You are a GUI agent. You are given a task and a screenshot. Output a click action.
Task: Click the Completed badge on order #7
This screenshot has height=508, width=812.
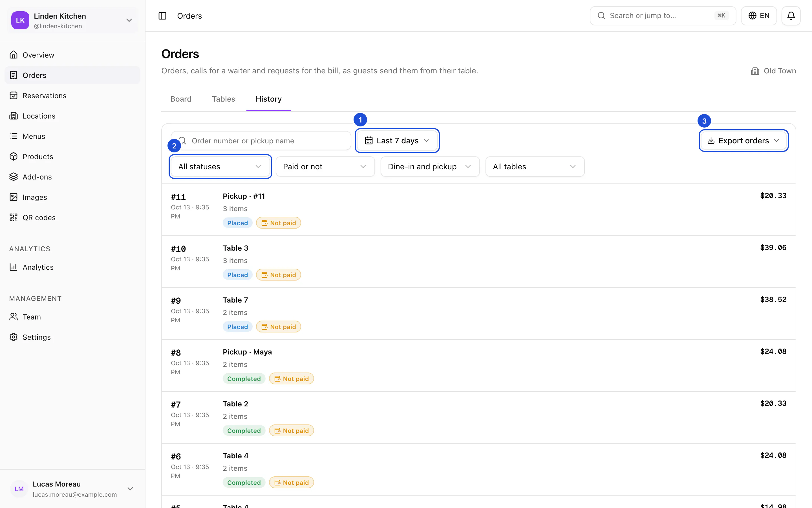[x=244, y=431]
